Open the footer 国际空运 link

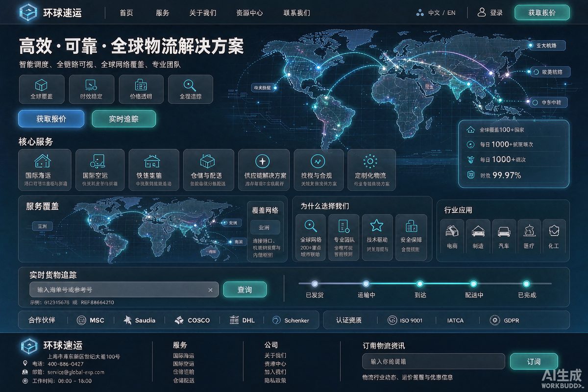click(184, 364)
